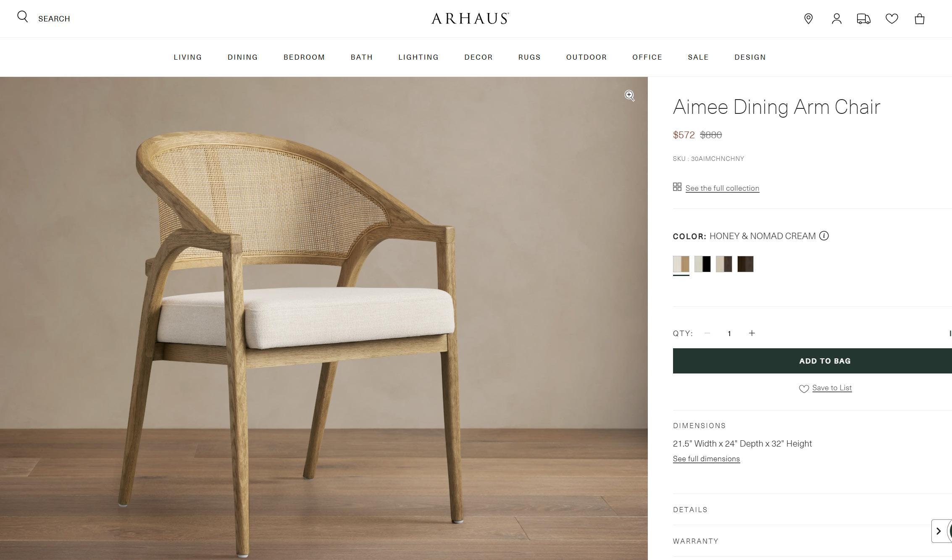Click the image zoom magnifier icon
The image size is (952, 560).
(x=629, y=96)
